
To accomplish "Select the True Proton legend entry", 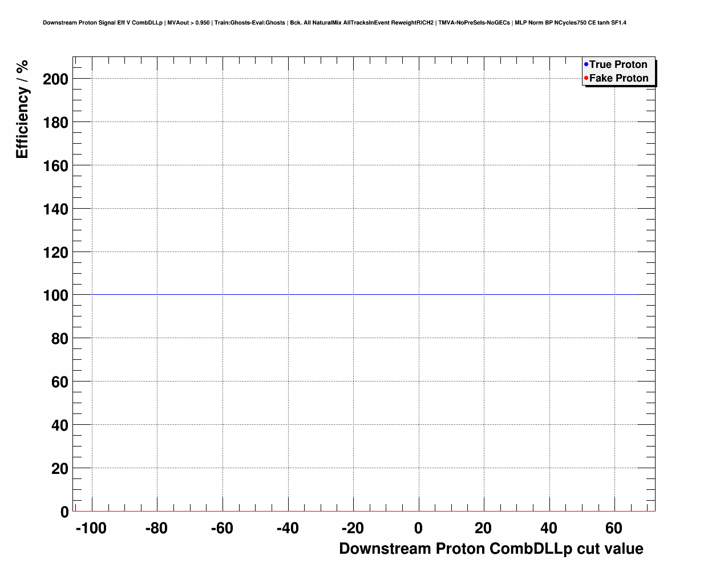I will point(618,64).
